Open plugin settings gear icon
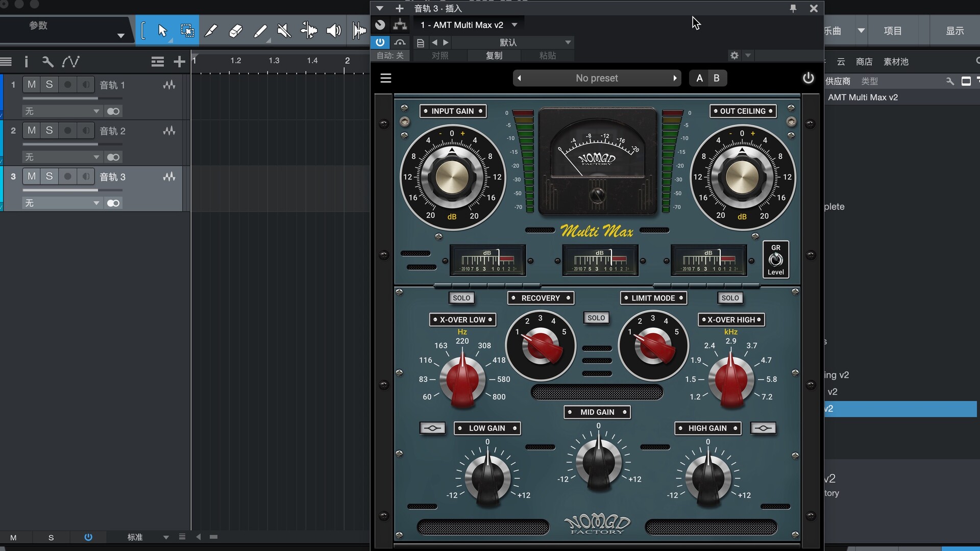980x551 pixels. (734, 55)
